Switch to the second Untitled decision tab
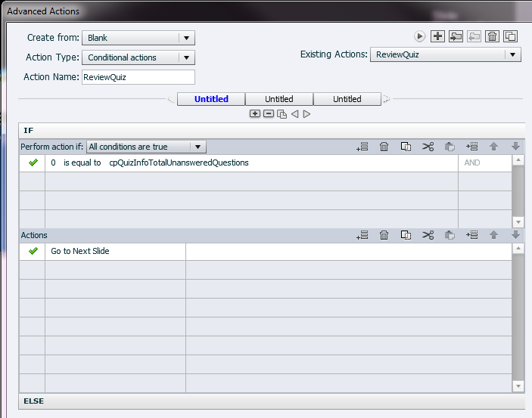The image size is (532, 418). (278, 99)
